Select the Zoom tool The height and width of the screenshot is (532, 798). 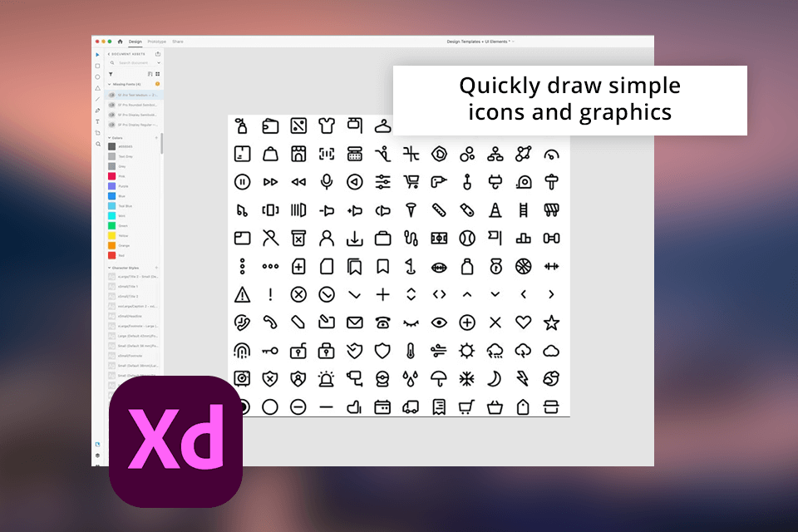(98, 144)
